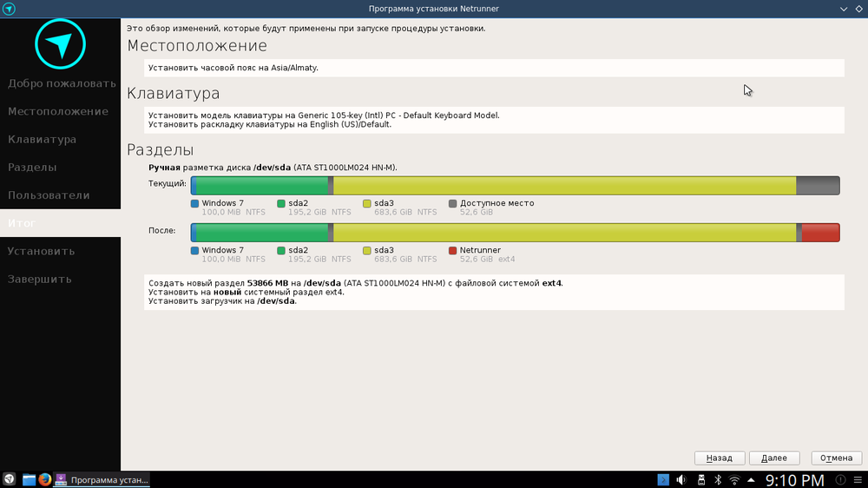This screenshot has width=868, height=488.
Task: Open the removable devices notifier icon
Action: [700, 479]
